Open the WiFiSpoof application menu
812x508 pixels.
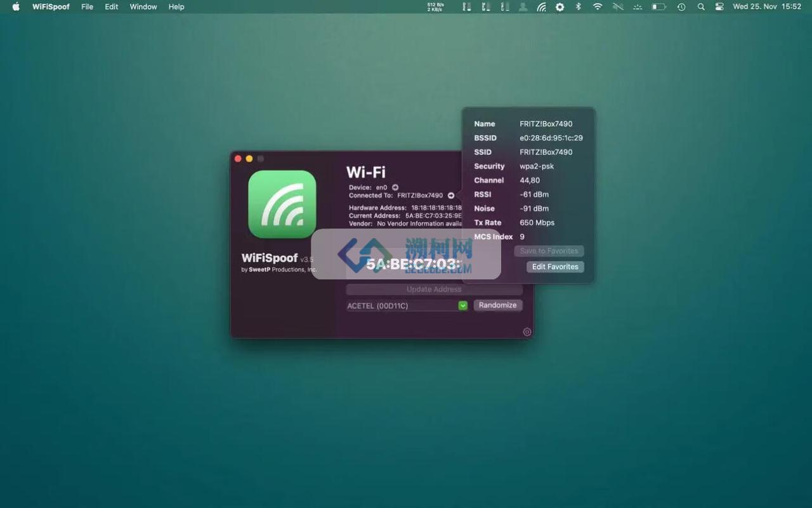[x=51, y=6]
